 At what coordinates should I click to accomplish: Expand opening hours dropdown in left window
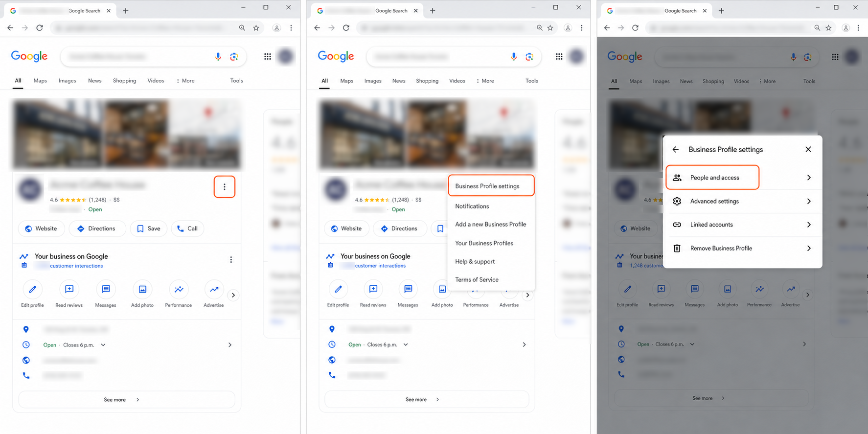click(103, 345)
